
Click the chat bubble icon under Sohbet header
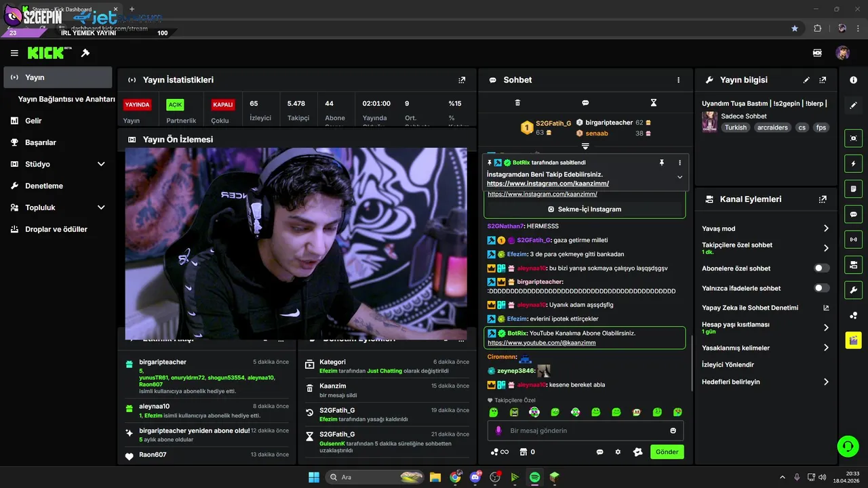[x=585, y=103]
